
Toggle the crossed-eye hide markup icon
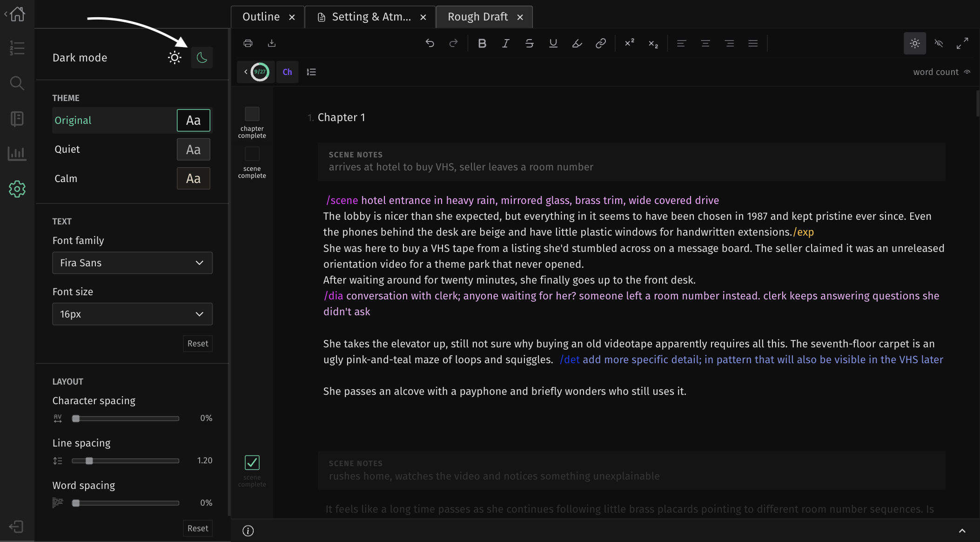[939, 43]
